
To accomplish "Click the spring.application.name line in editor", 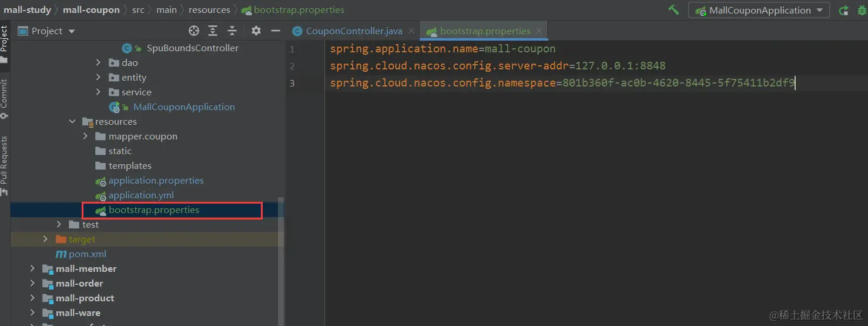I will click(x=443, y=49).
